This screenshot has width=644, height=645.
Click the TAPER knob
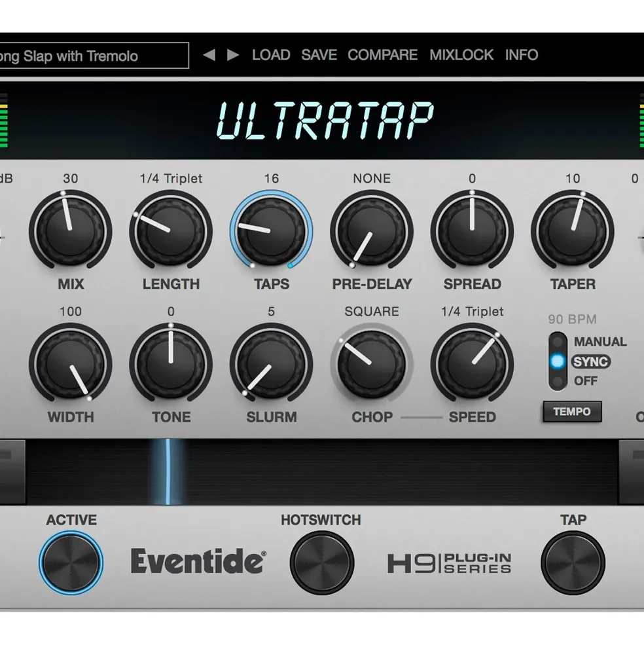coord(573,230)
